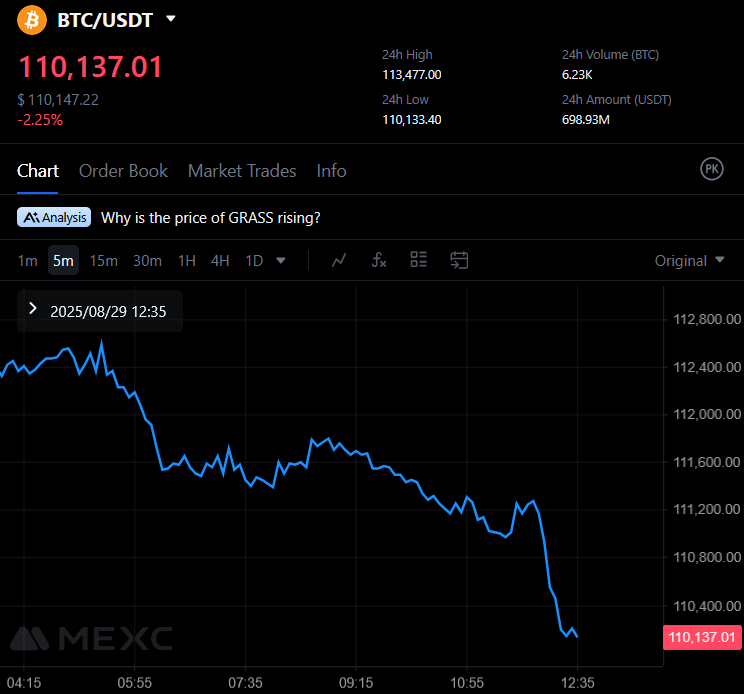Open the BTC/USDT pair selector dropdown
This screenshot has height=694, width=744.
(171, 19)
